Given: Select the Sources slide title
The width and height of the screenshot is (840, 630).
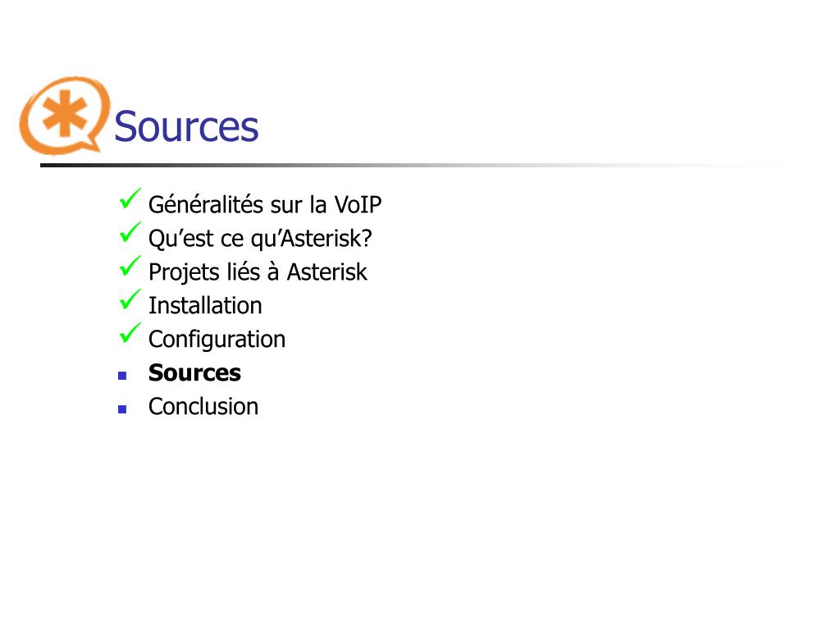Looking at the screenshot, I should point(186,126).
